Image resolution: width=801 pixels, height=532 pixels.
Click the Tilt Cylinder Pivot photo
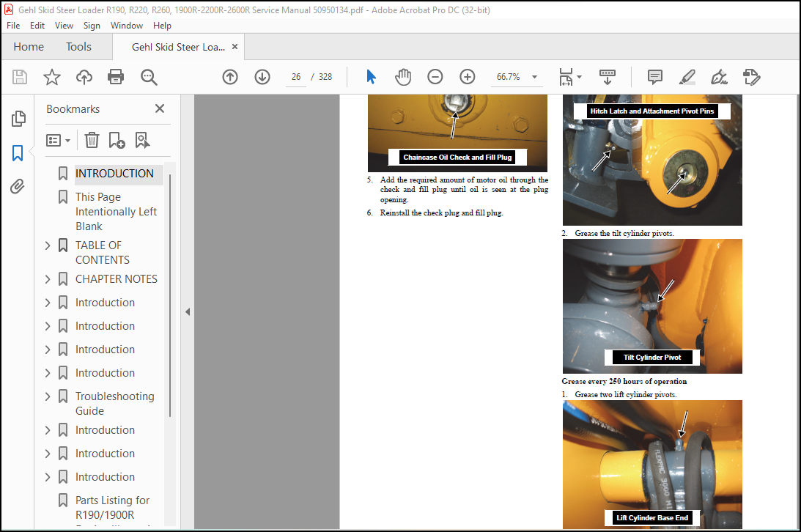coord(652,306)
